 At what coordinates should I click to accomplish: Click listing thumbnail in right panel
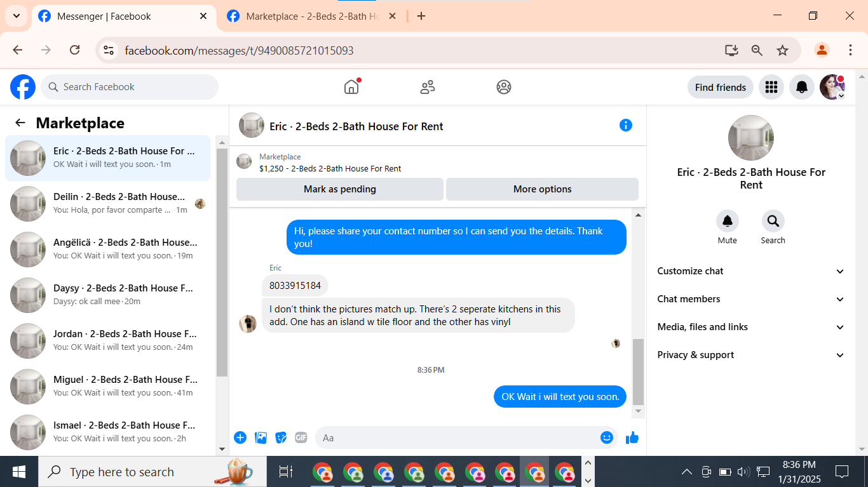point(751,138)
